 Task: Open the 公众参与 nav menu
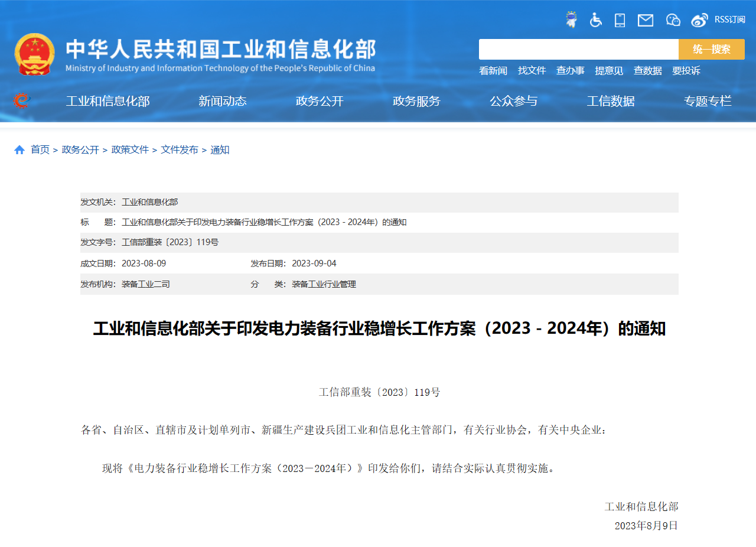(x=513, y=101)
